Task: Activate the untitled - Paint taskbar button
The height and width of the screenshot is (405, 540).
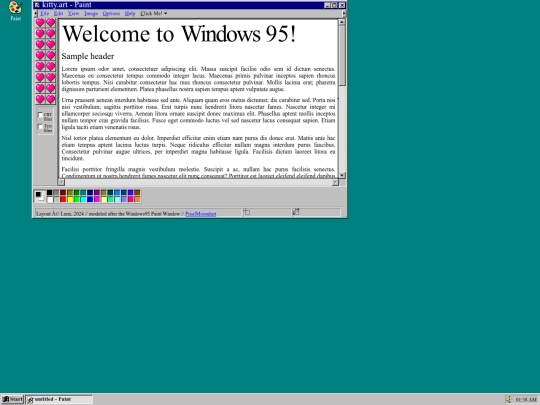Action: pyautogui.click(x=59, y=399)
